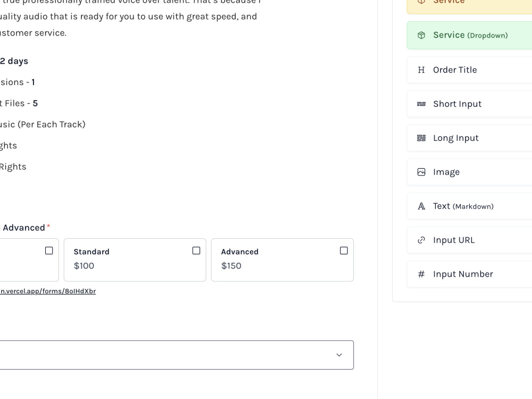
Task: Open the vercel.app forms link
Action: (48, 291)
